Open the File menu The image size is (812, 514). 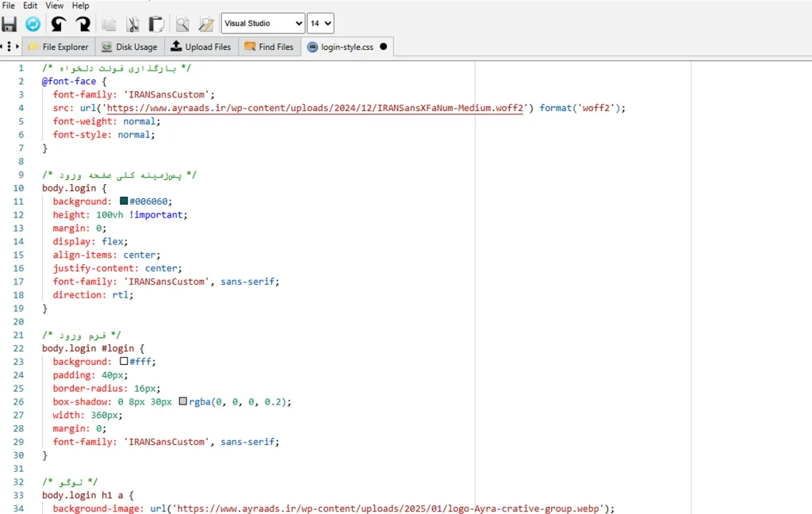pyautogui.click(x=8, y=6)
